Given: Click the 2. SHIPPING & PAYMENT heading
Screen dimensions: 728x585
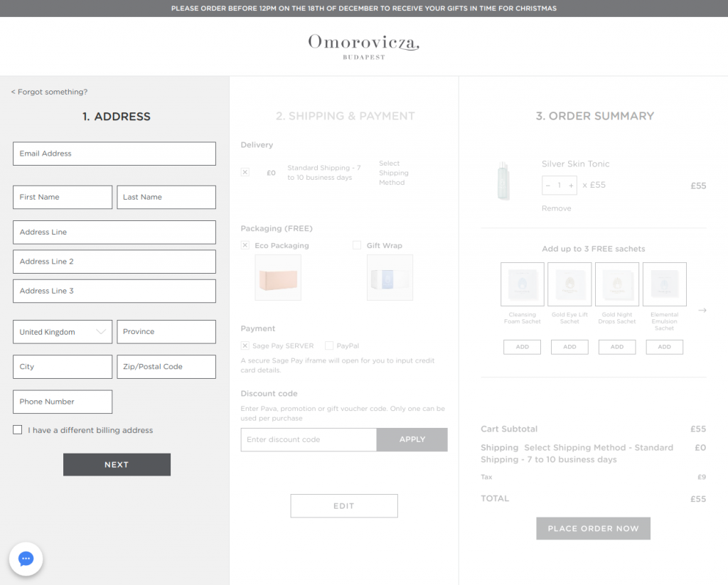Looking at the screenshot, I should click(x=345, y=116).
